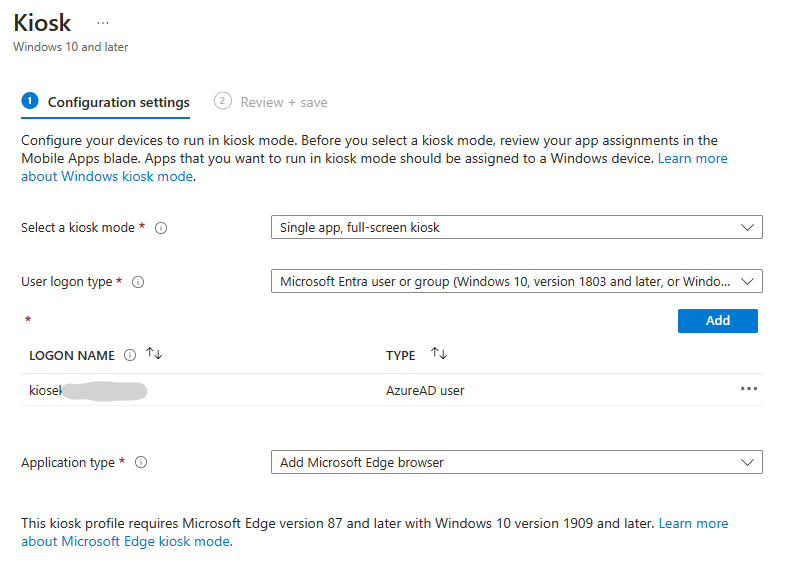
Task: Open the Application type dropdown
Action: click(x=516, y=462)
